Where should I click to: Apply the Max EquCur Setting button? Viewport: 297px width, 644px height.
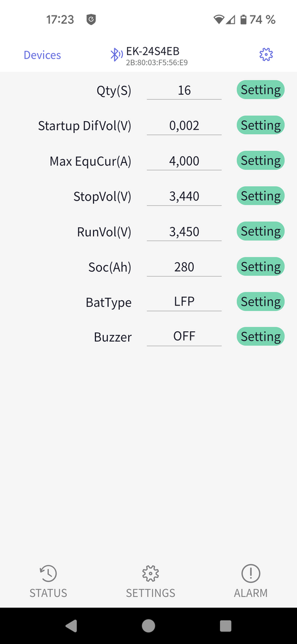pos(261,160)
